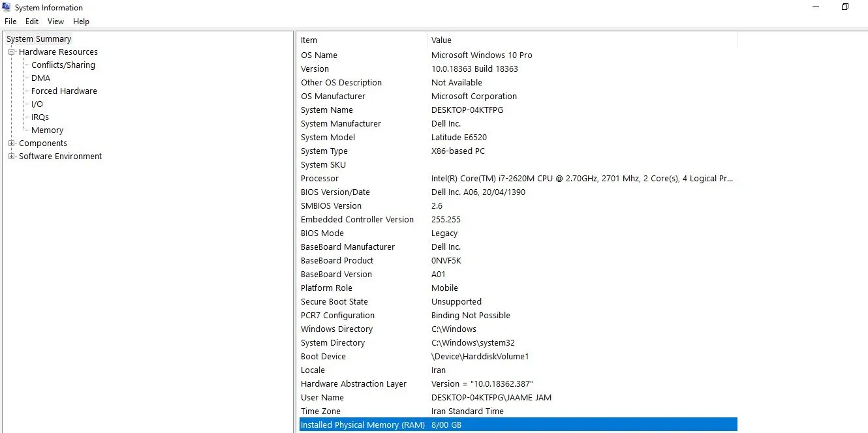The width and height of the screenshot is (868, 433).
Task: Open the Edit menu
Action: point(32,22)
